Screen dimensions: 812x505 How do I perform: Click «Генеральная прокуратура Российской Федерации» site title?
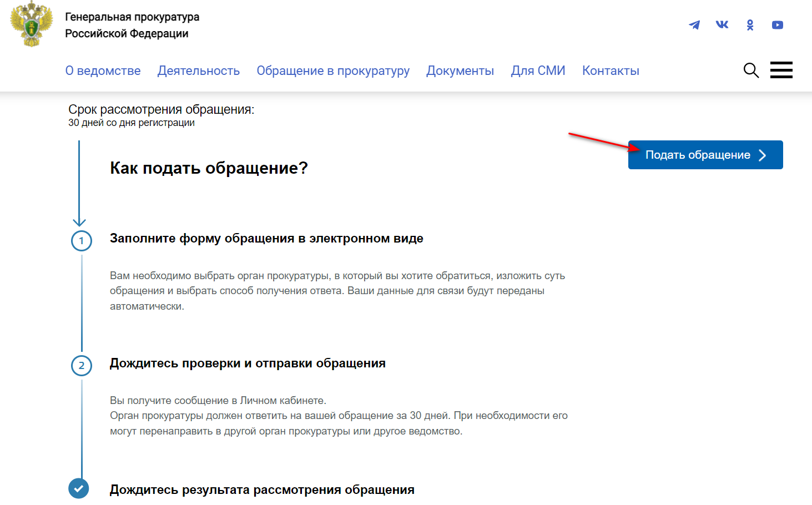132,25
